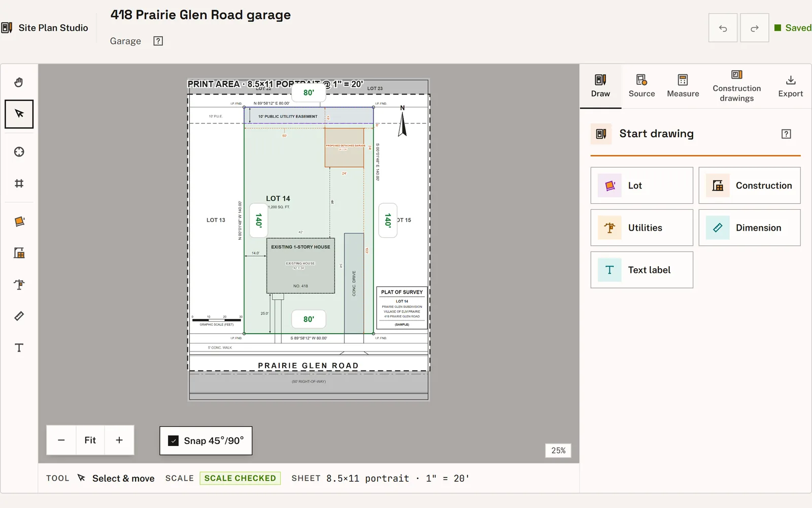Image resolution: width=812 pixels, height=508 pixels.
Task: Select the Dimension ruler tool in left toolbar
Action: point(19,316)
